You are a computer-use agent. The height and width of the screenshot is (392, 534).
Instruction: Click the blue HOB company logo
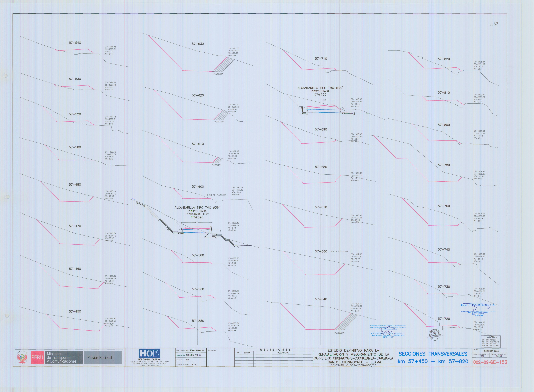(x=149, y=353)
